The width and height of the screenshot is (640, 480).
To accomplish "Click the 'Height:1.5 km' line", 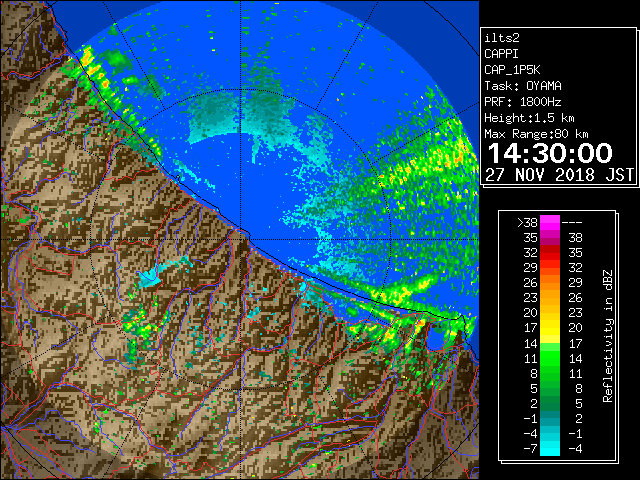I will pos(529,118).
